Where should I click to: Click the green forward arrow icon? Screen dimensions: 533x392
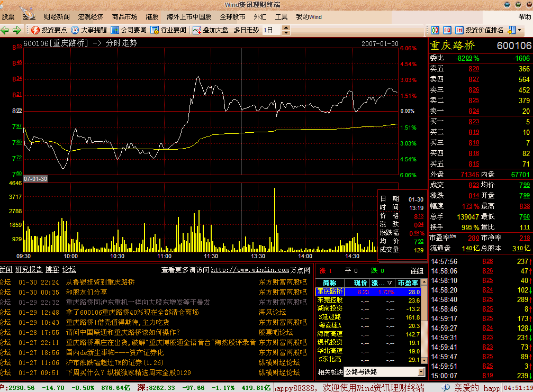16,30
